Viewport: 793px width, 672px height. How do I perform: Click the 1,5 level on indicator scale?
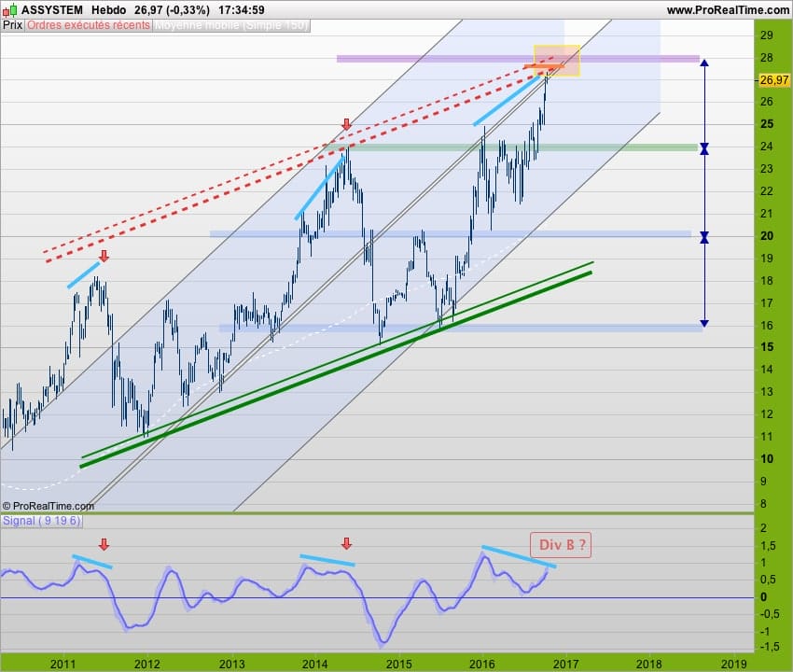click(768, 545)
